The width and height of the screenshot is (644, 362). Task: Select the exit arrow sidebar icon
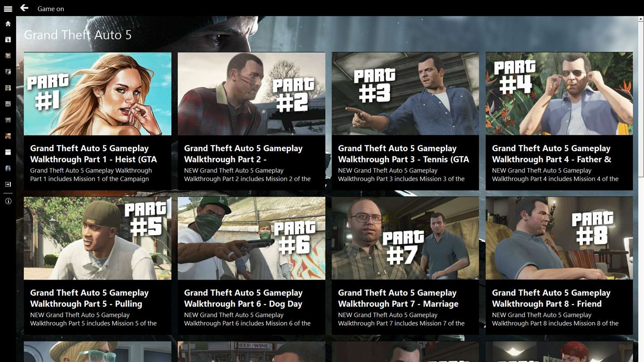point(8,184)
